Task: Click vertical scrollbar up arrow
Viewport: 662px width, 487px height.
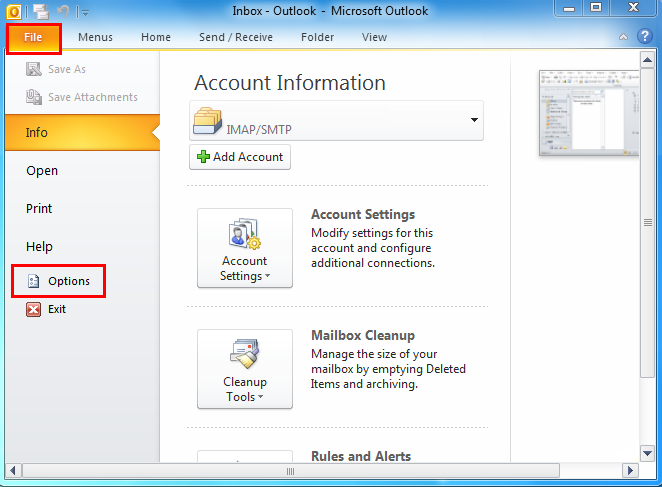Action: click(x=647, y=60)
